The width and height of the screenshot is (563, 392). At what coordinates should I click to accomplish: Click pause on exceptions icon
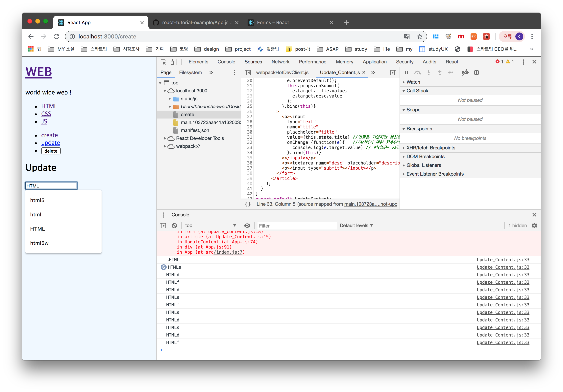pyautogui.click(x=476, y=73)
